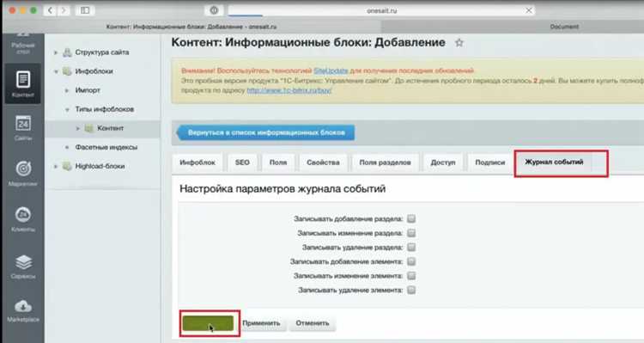Click the Структура сайта folder icon

(x=67, y=52)
